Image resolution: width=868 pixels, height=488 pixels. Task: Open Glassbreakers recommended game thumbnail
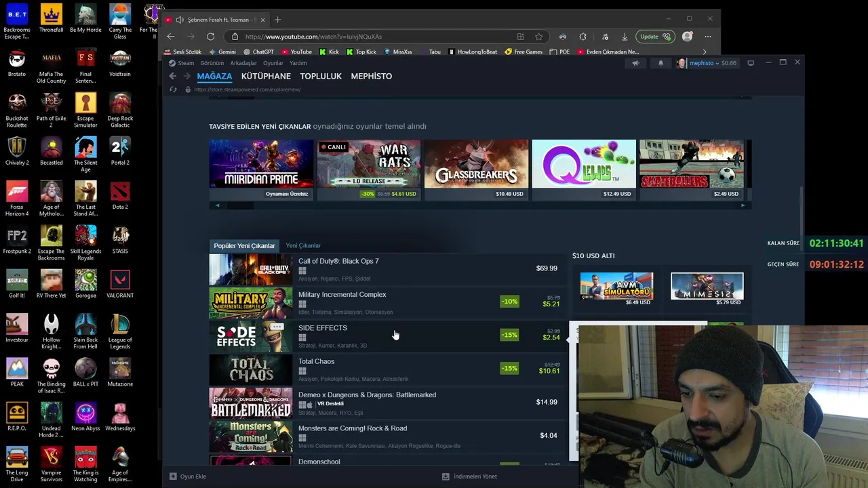pos(476,169)
